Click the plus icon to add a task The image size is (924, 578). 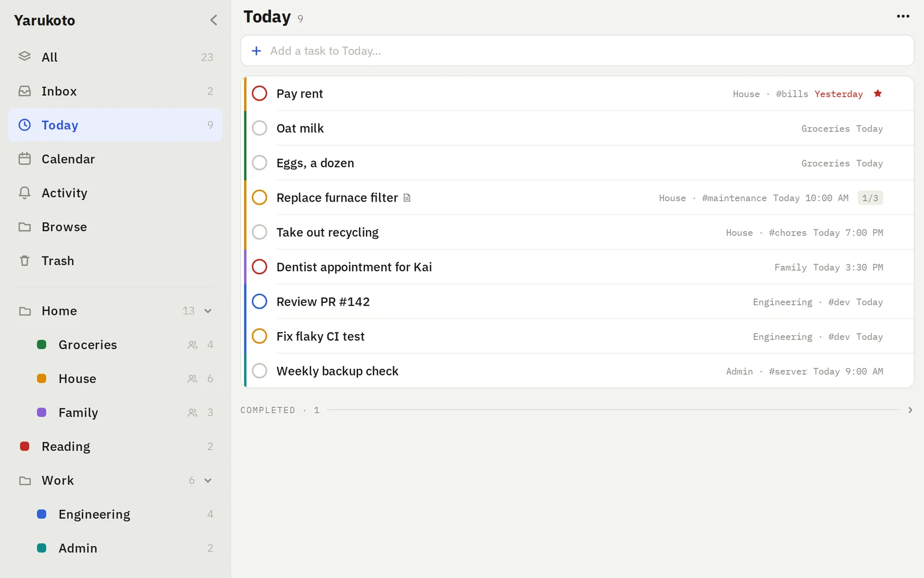coord(256,51)
